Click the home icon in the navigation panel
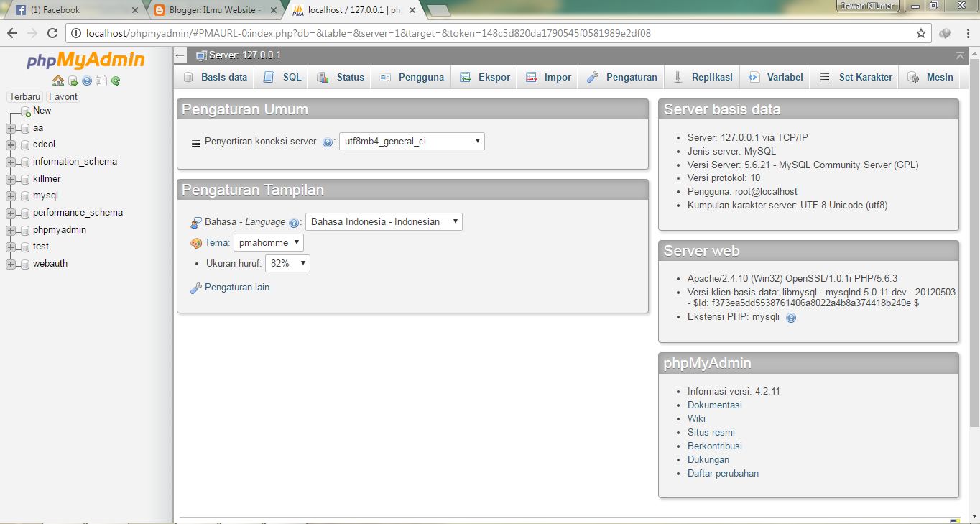The height and width of the screenshot is (524, 980). pos(57,81)
